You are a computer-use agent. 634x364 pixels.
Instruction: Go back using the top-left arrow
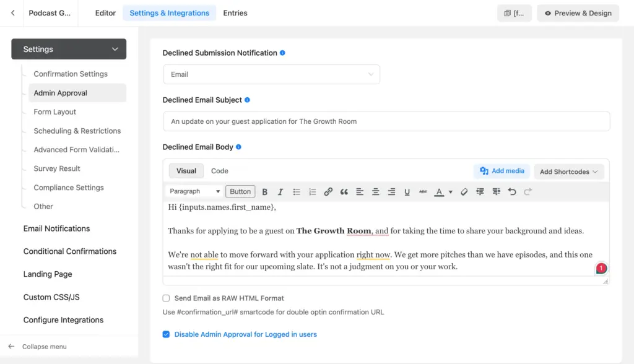(13, 13)
